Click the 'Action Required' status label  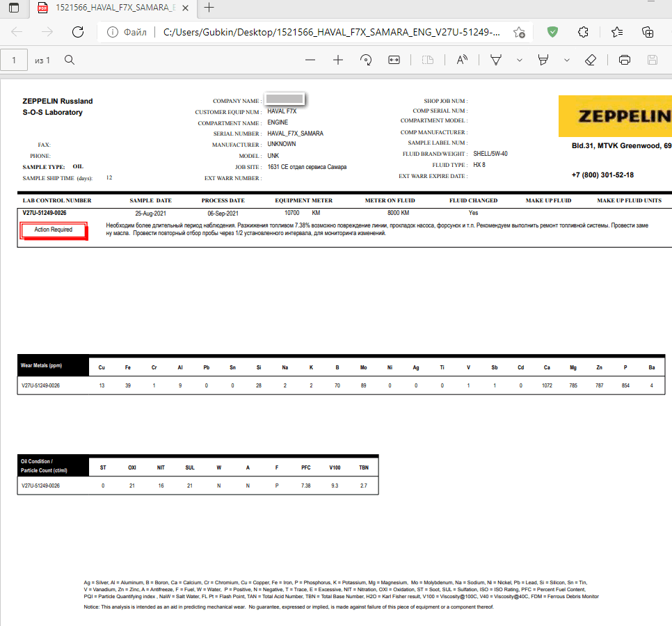coord(53,230)
